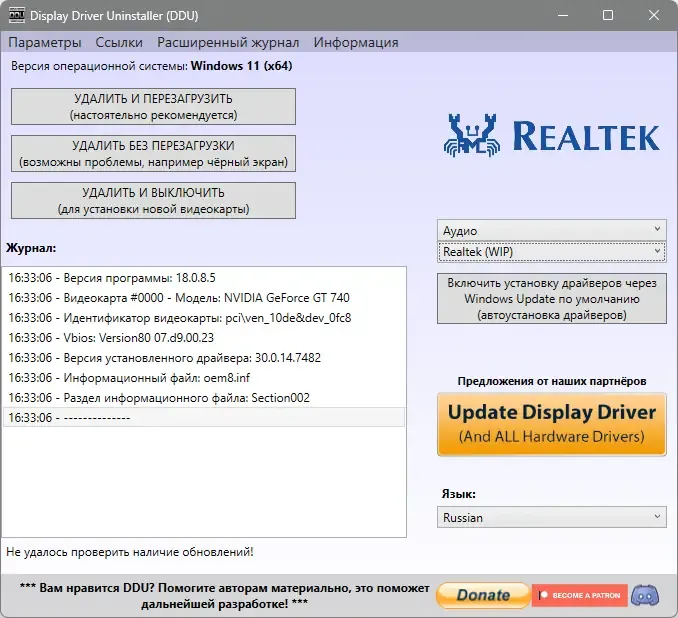This screenshot has width=678, height=618.
Task: Open the Расширенный журнал menu
Action: click(x=228, y=42)
